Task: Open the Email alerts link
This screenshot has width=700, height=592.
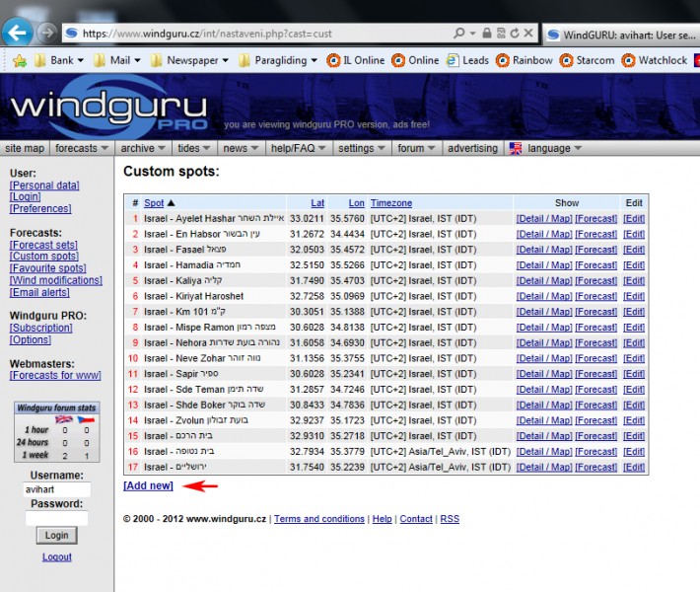Action: (x=39, y=292)
